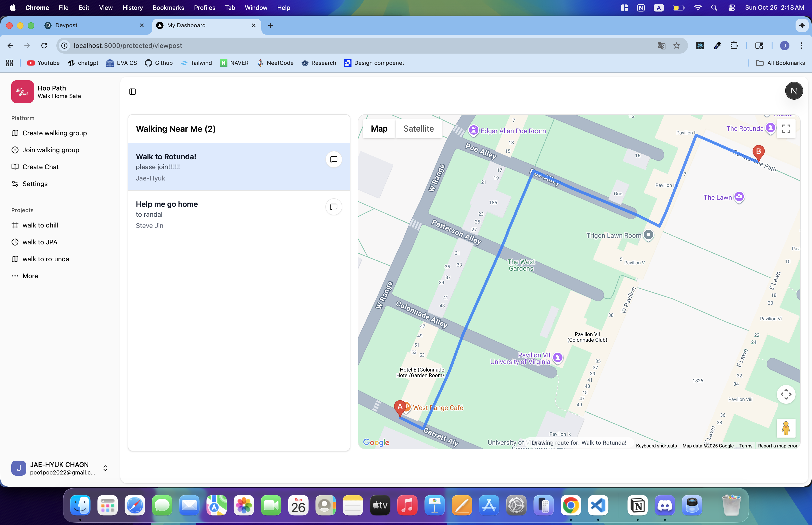Toggle fullscreen map view
The width and height of the screenshot is (812, 525).
(786, 129)
